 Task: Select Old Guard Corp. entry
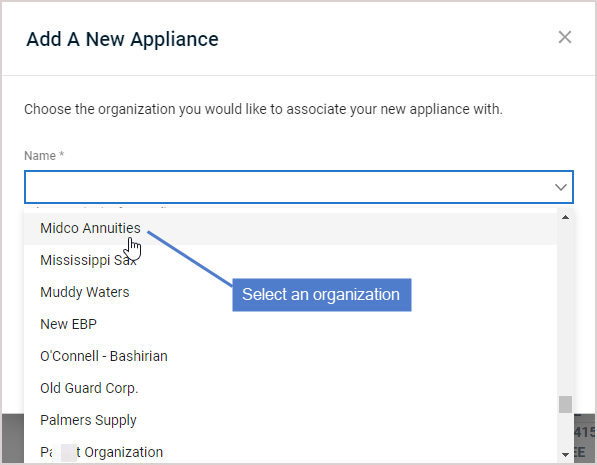[x=290, y=388]
